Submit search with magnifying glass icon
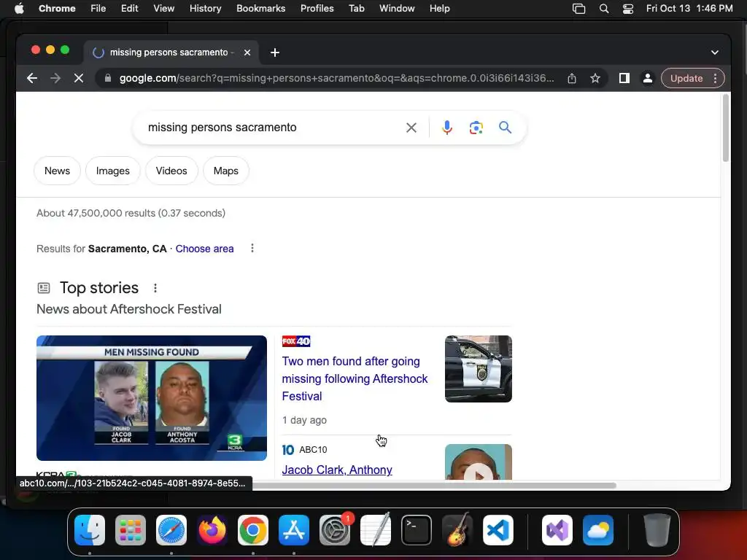Image resolution: width=747 pixels, height=560 pixels. pyautogui.click(x=505, y=127)
